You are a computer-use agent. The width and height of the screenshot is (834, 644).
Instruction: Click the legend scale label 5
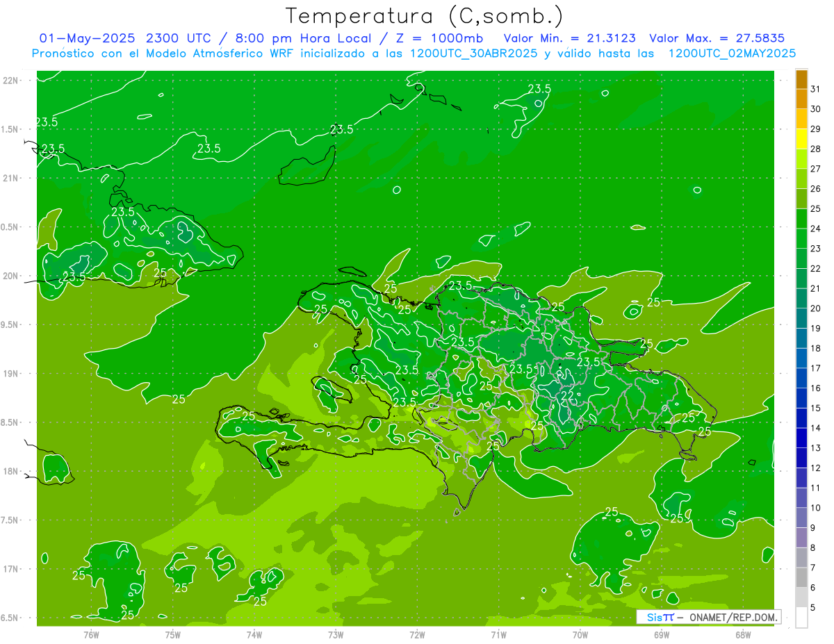(814, 608)
